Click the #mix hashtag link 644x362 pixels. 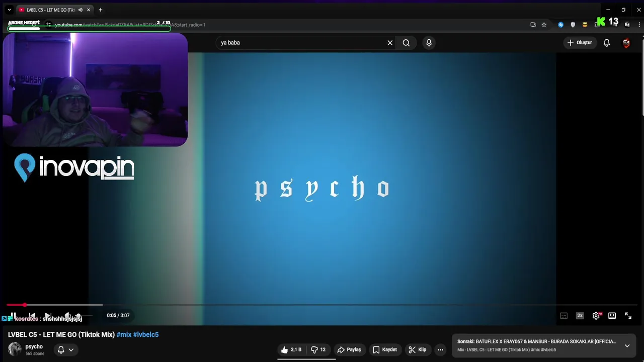[x=124, y=335]
